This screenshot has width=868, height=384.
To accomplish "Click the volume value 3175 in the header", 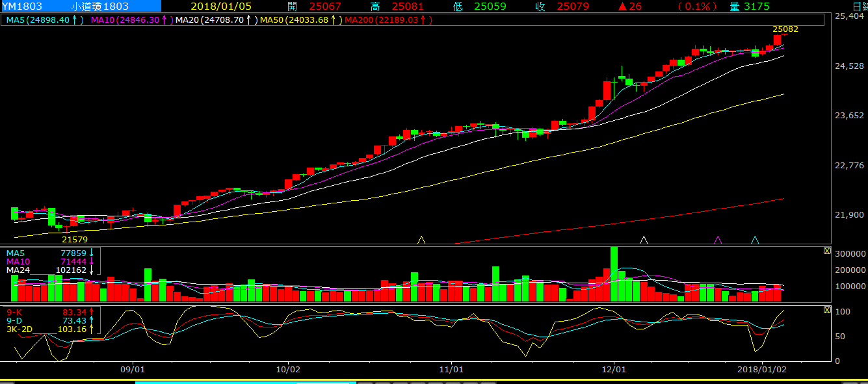I will point(756,6).
